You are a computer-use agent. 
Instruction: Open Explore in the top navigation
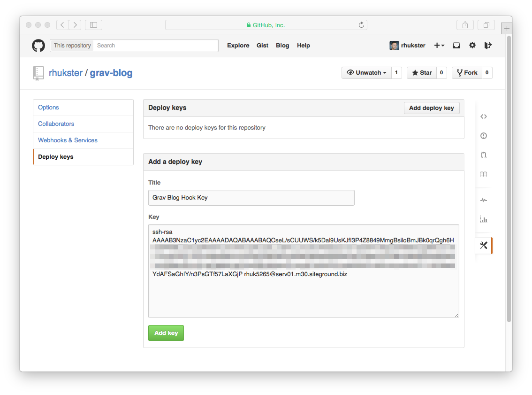[238, 46]
